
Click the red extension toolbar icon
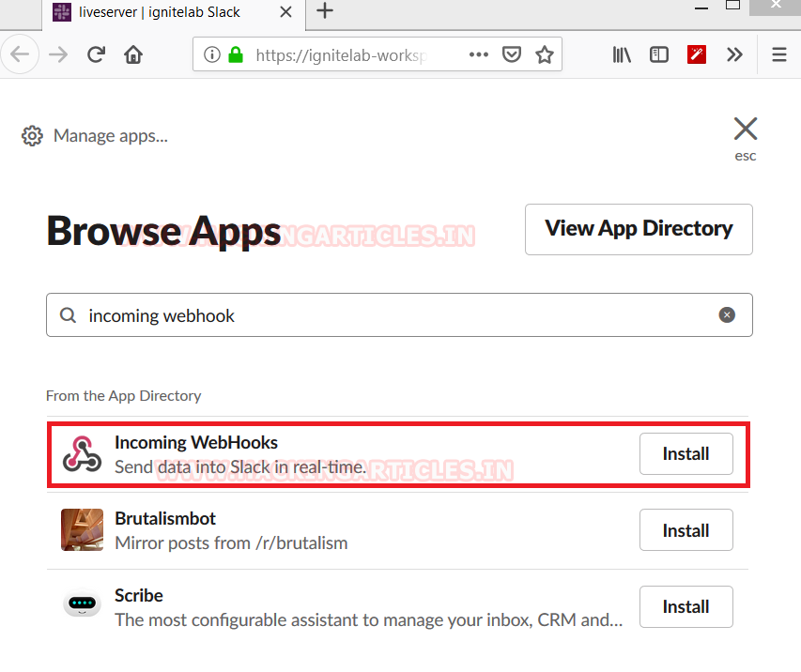pos(697,54)
